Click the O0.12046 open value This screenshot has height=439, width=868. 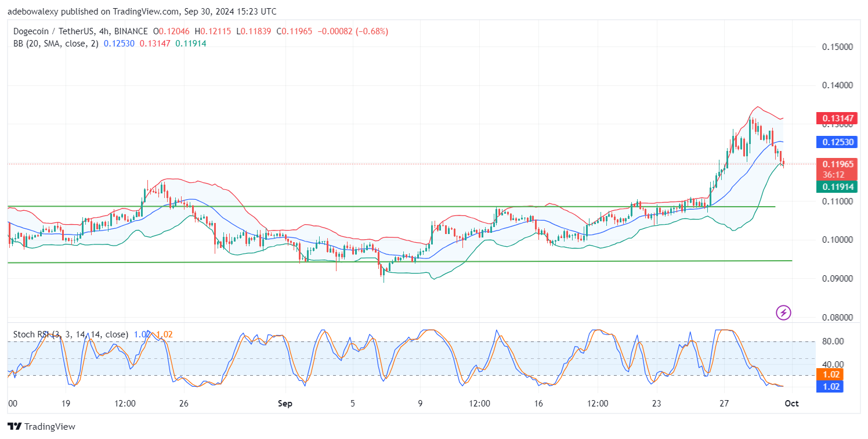tap(172, 31)
